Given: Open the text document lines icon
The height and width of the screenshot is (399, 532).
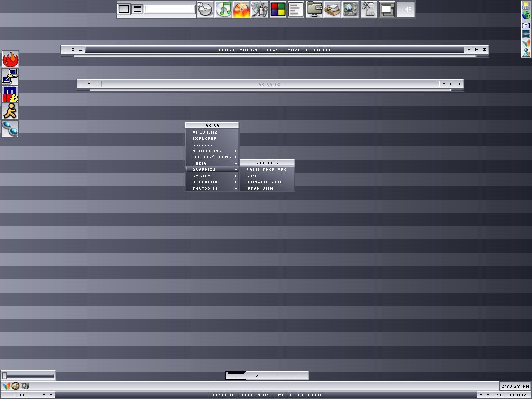Looking at the screenshot, I should point(296,9).
